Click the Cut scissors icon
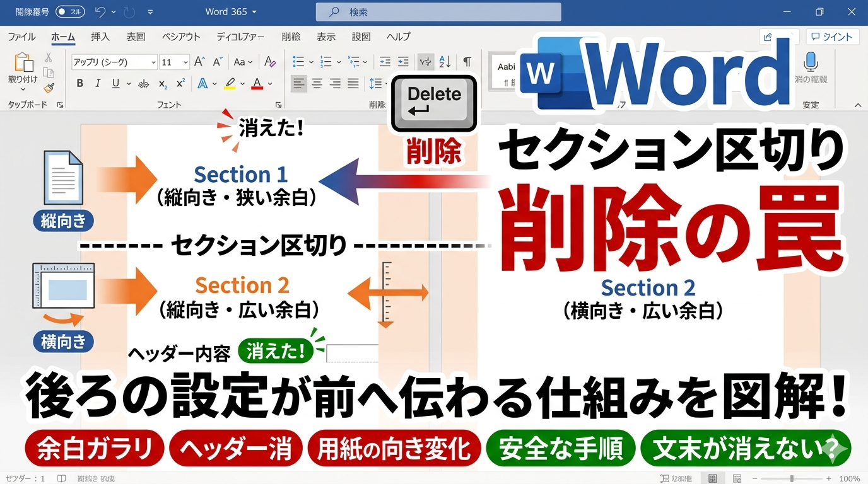 (49, 57)
